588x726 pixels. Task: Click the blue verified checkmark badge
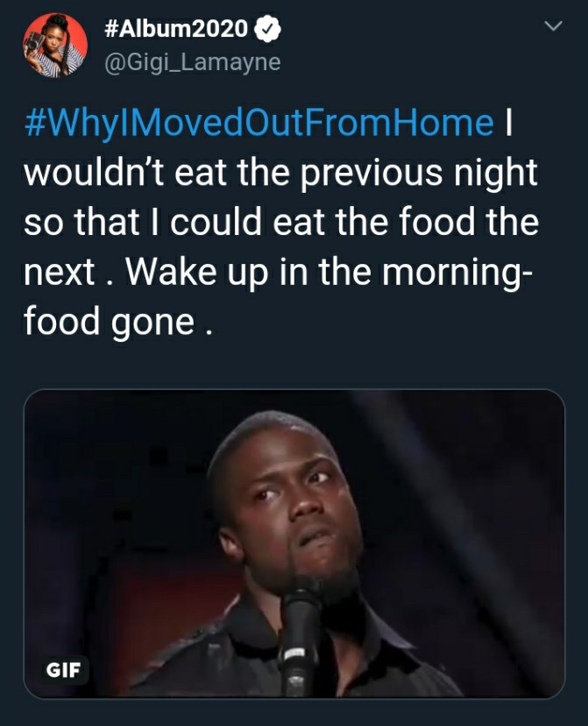tap(267, 29)
